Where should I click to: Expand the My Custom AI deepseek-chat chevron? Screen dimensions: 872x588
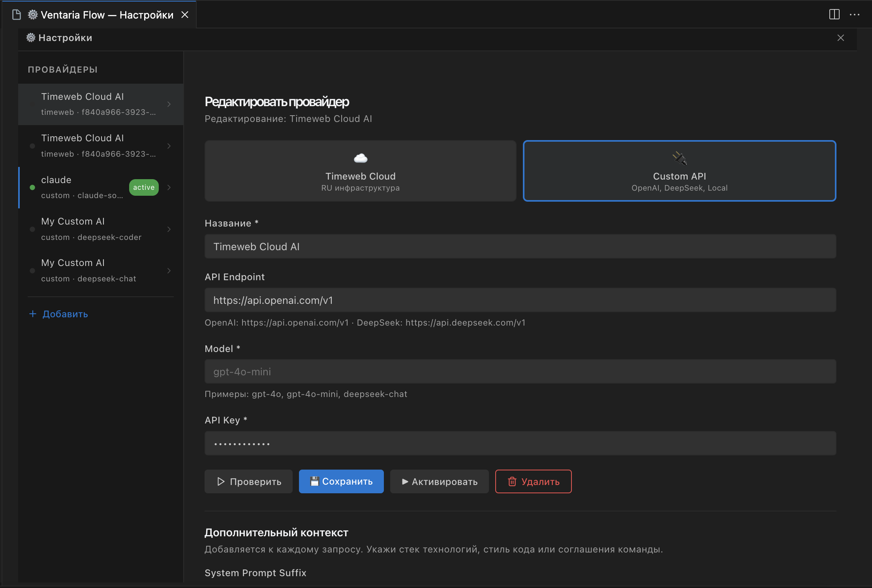169,271
